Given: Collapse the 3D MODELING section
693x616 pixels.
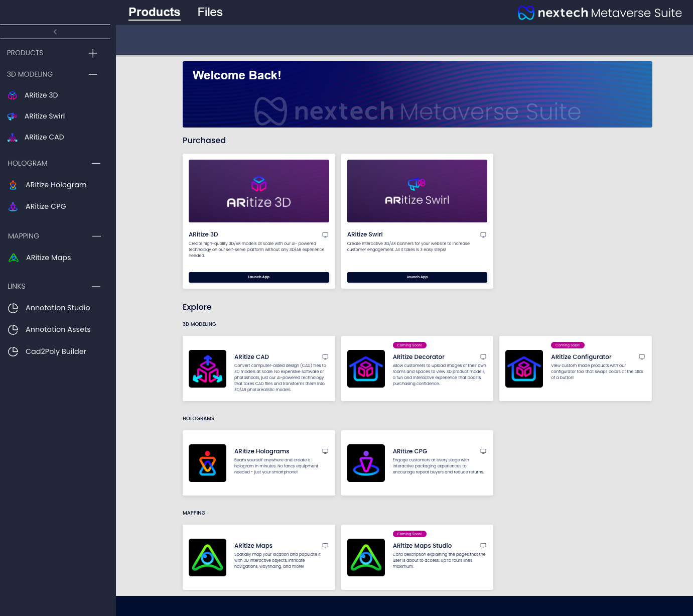Looking at the screenshot, I should (93, 74).
